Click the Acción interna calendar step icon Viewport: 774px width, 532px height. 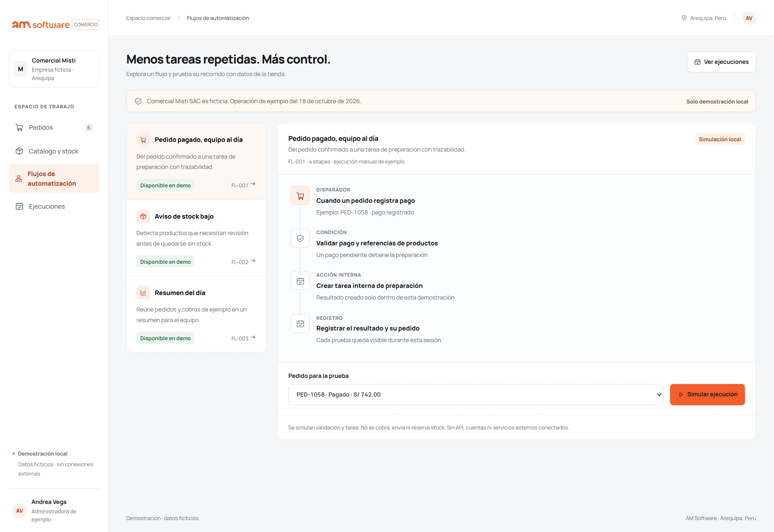point(300,281)
